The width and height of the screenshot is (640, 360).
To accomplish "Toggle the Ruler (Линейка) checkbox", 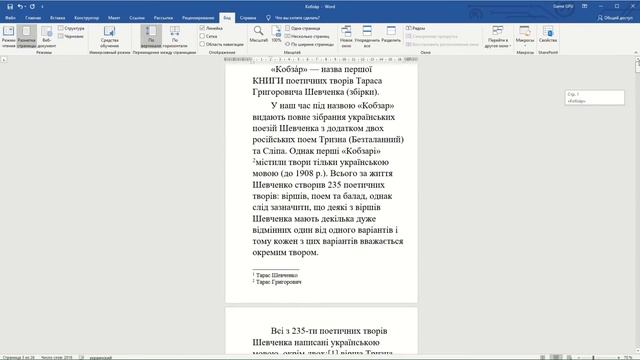I will pyautogui.click(x=211, y=28).
